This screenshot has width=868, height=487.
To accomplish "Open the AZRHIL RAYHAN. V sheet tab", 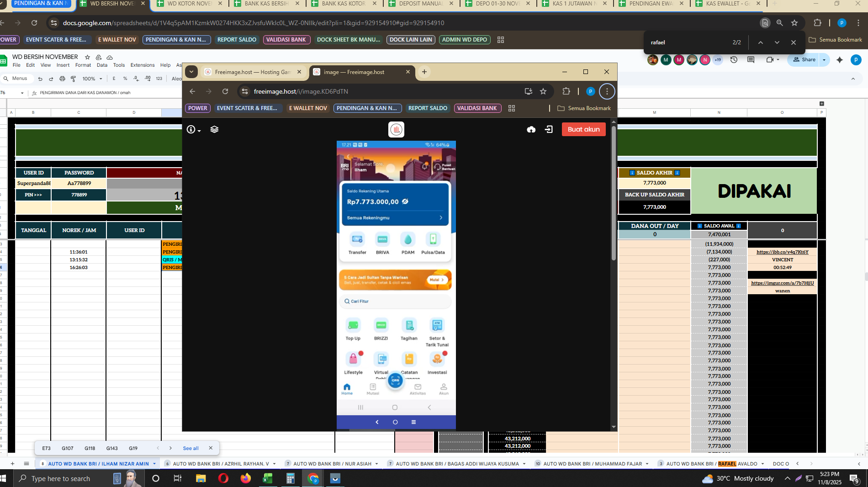I will [x=221, y=464].
